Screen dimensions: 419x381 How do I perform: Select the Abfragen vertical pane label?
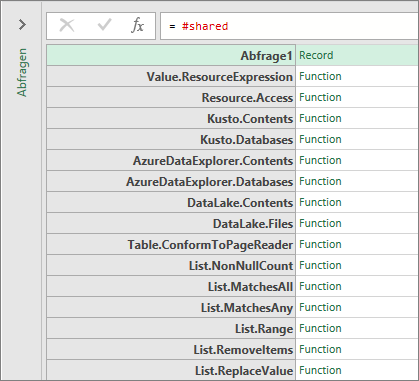pyautogui.click(x=22, y=72)
